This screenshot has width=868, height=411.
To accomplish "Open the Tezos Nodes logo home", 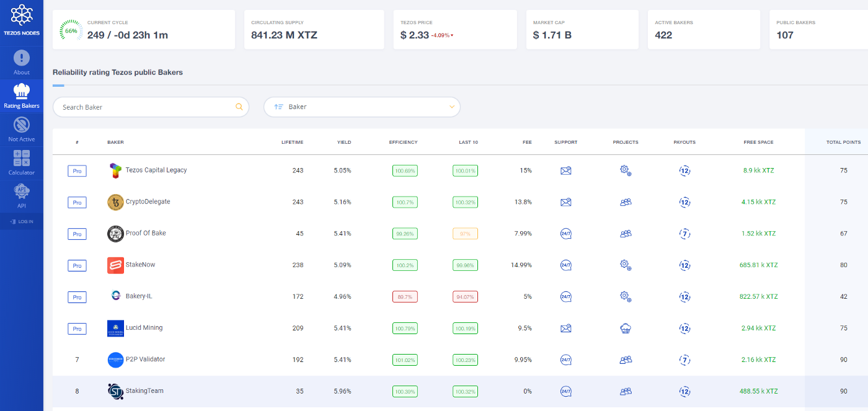I will 22,20.
